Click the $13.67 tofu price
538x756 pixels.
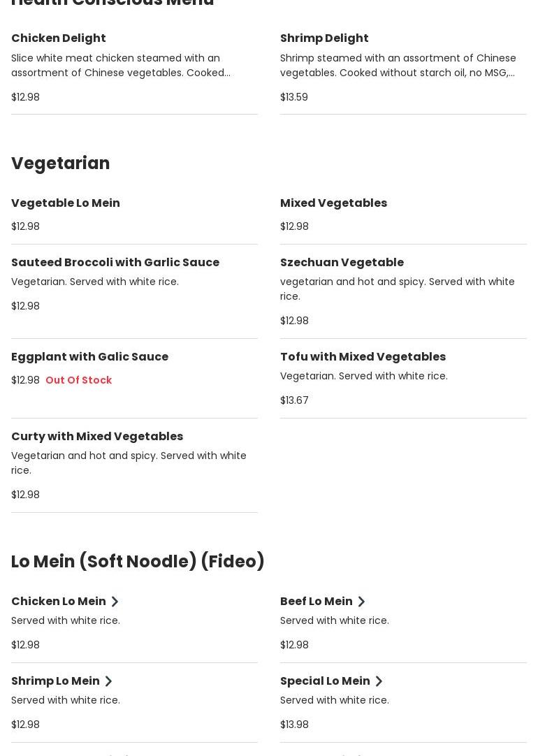(x=294, y=400)
